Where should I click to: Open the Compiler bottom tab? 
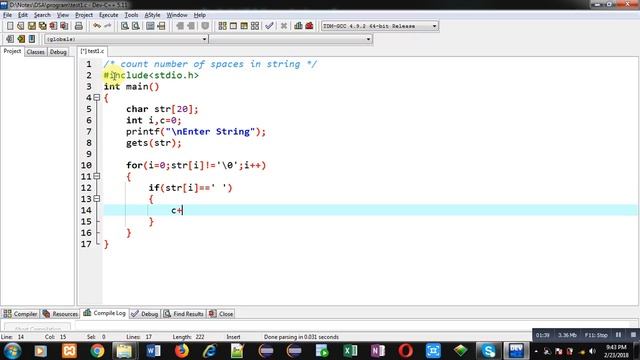tap(20, 314)
